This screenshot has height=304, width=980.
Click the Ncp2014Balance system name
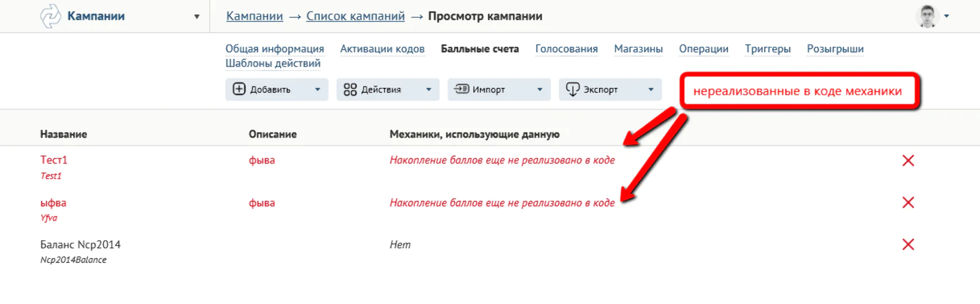click(74, 260)
